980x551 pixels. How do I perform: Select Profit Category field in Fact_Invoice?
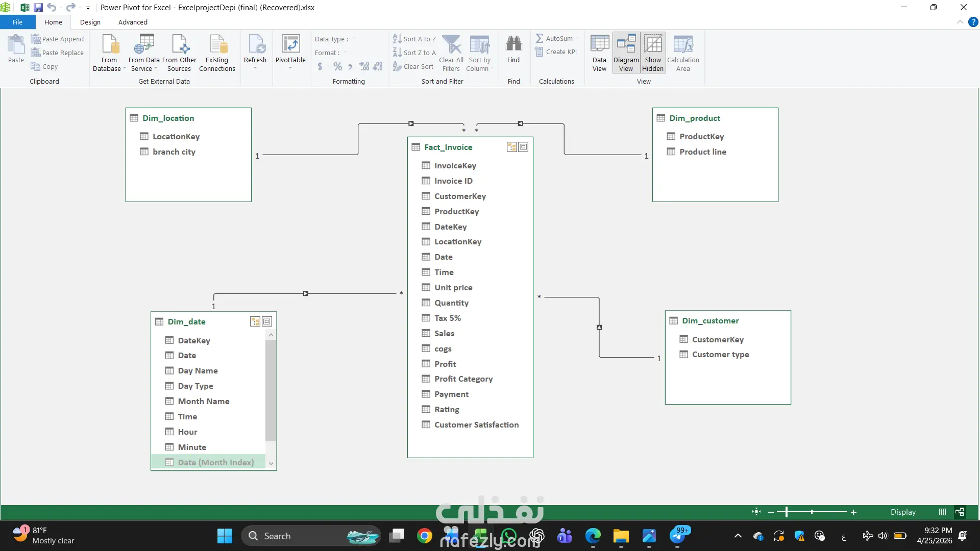pyautogui.click(x=463, y=379)
